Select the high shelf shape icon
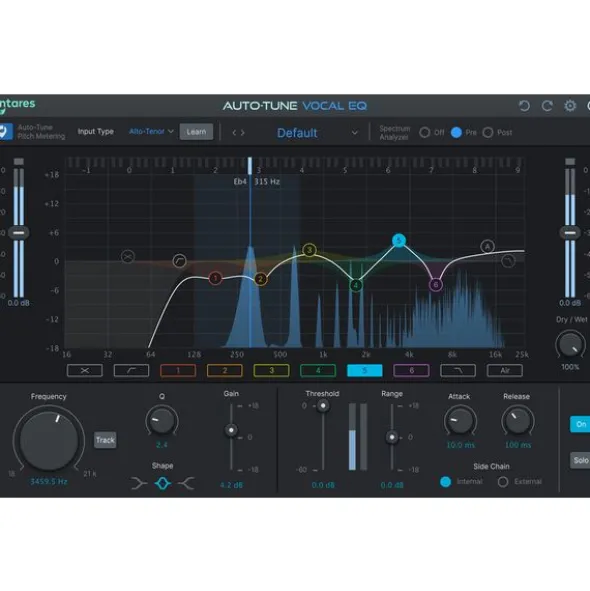 coord(186,483)
